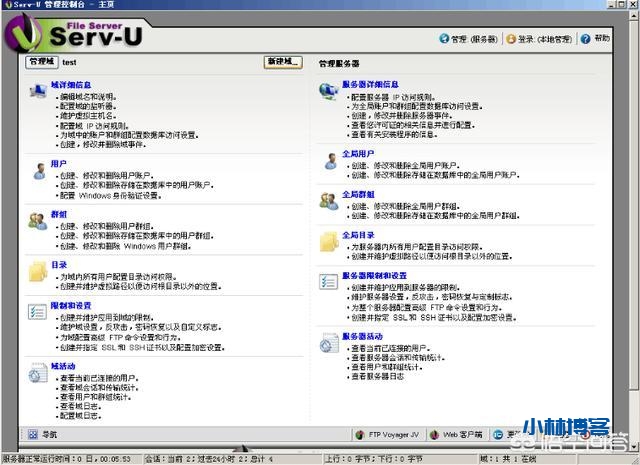Click the 域详细信息 computer icon
This screenshot has height=465, width=640.
pyautogui.click(x=38, y=90)
